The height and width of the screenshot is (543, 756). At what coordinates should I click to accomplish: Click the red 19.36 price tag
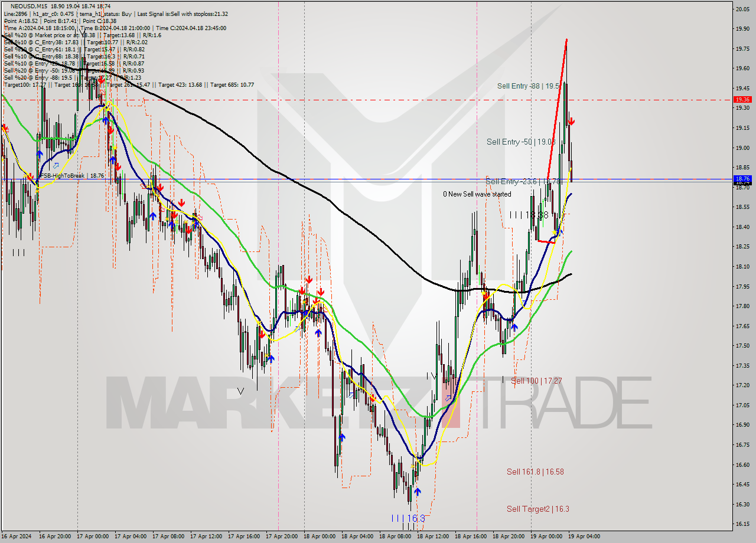(742, 100)
